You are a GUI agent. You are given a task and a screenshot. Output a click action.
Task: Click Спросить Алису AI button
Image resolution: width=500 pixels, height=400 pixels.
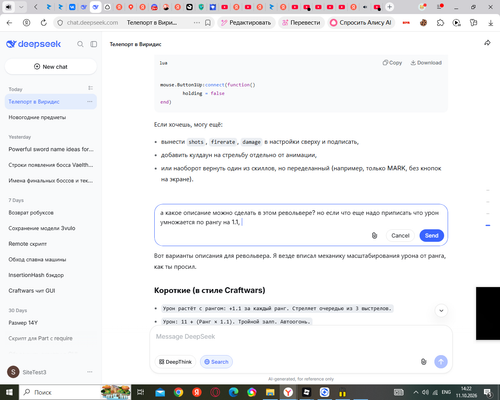click(361, 23)
